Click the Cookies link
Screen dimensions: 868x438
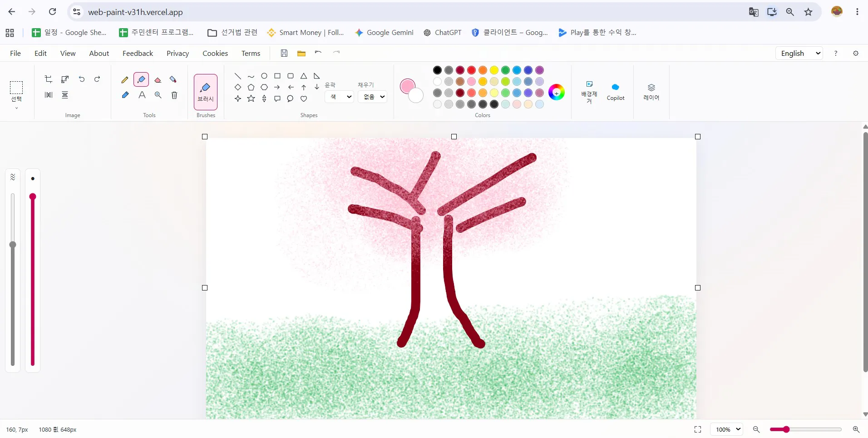tap(215, 53)
